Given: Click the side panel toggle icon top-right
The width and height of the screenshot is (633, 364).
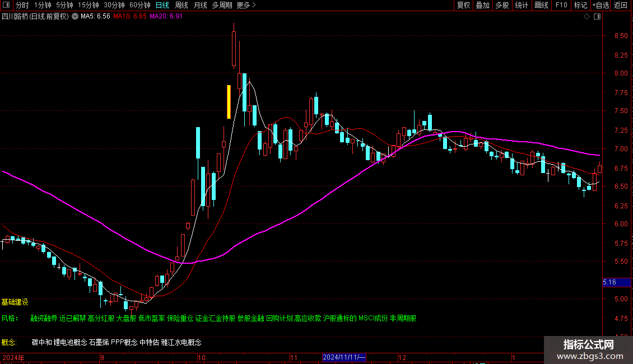Looking at the screenshot, I should (597, 17).
